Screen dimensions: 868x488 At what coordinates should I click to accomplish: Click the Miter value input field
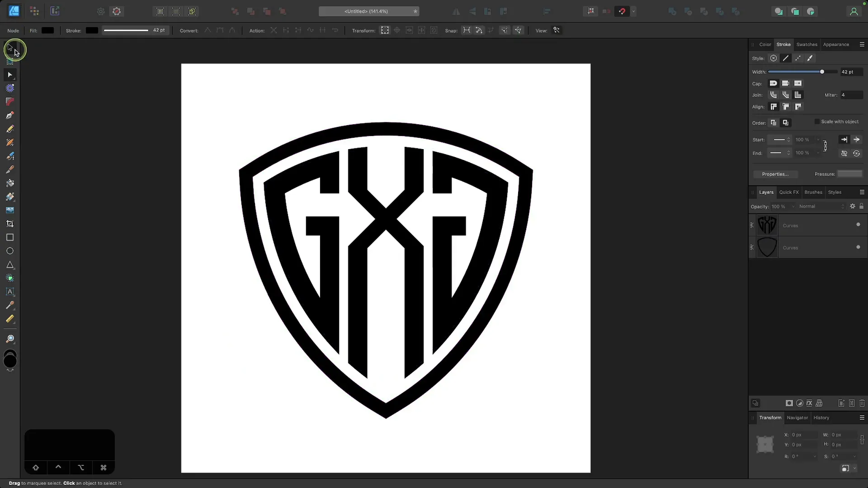click(x=850, y=95)
